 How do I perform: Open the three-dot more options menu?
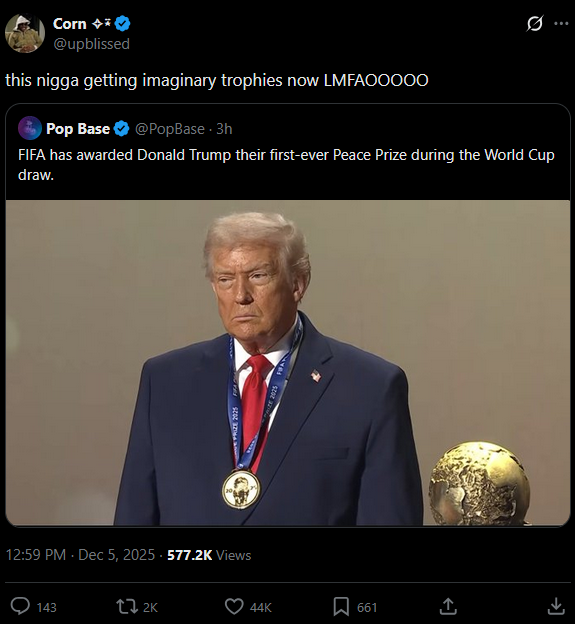pos(561,23)
